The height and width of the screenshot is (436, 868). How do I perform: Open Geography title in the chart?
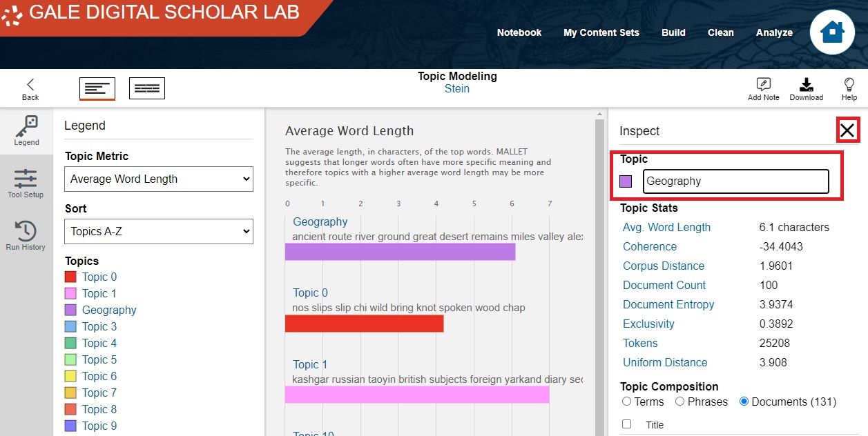[320, 221]
